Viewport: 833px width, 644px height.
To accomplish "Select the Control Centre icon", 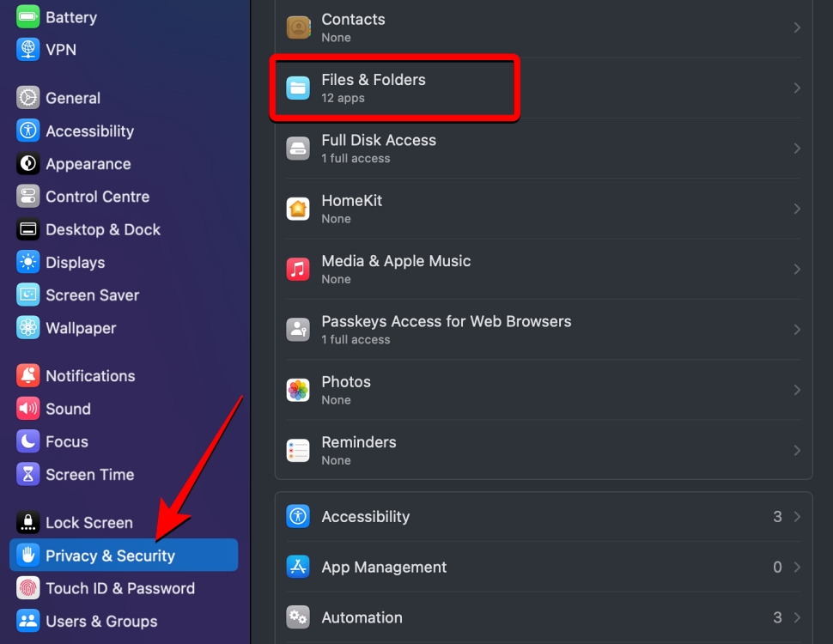I will (28, 197).
